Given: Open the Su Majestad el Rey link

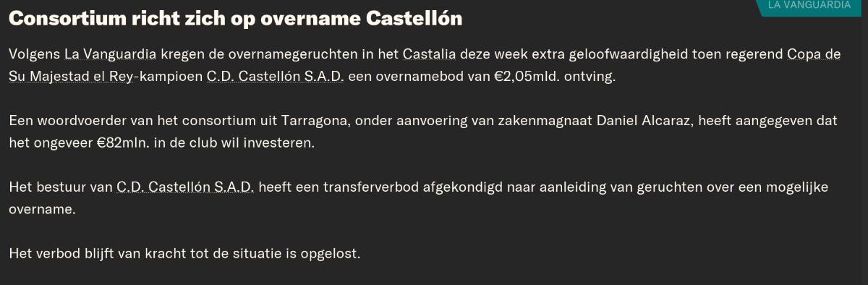Looking at the screenshot, I should (x=71, y=76).
